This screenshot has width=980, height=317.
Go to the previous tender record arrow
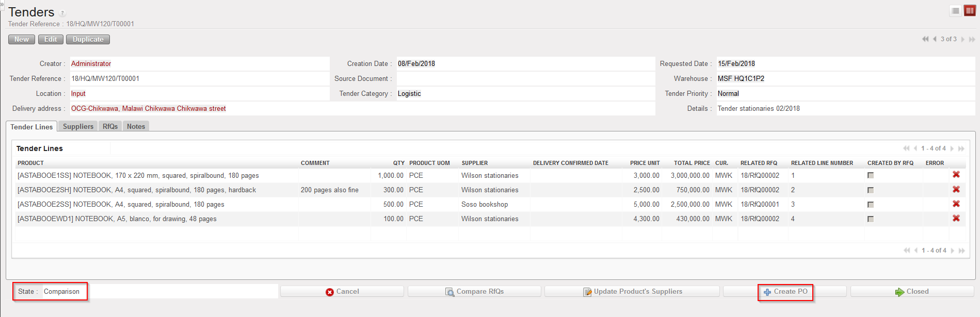click(935, 39)
